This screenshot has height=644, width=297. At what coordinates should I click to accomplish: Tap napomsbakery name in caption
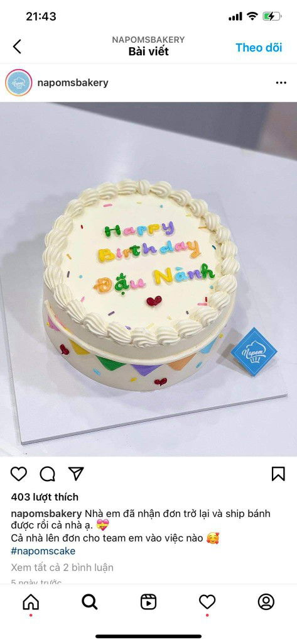pos(46,514)
